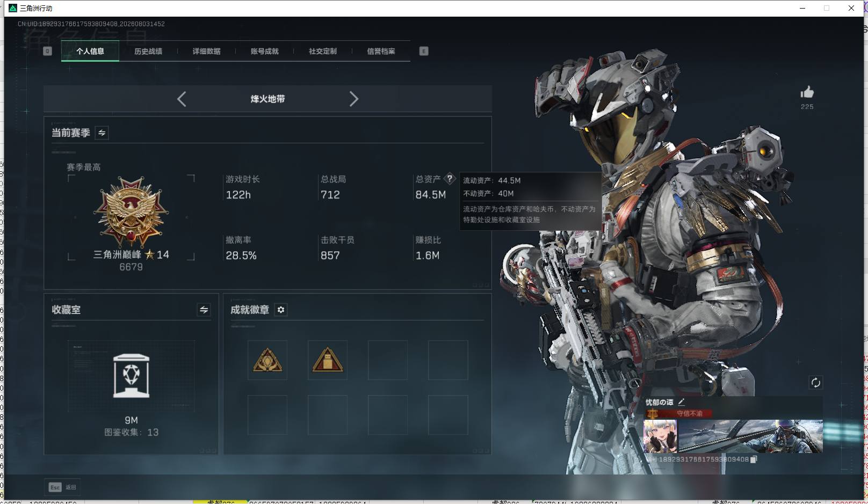This screenshot has height=504, width=868.
Task: Open the 成就徽章 settings gear
Action: tap(281, 310)
